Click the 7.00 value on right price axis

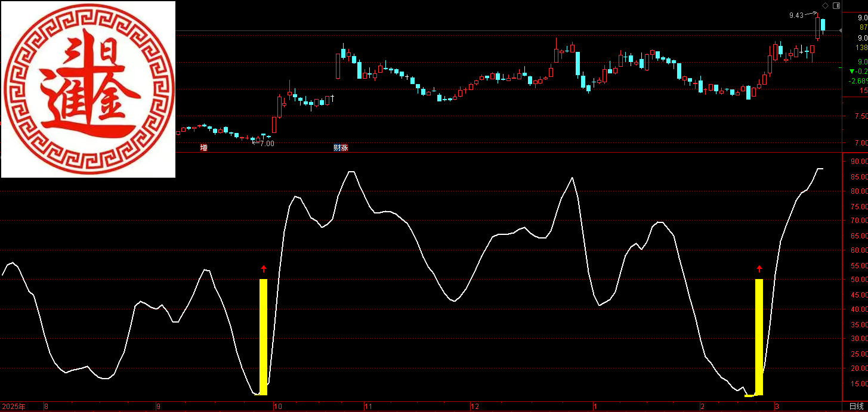click(x=860, y=143)
